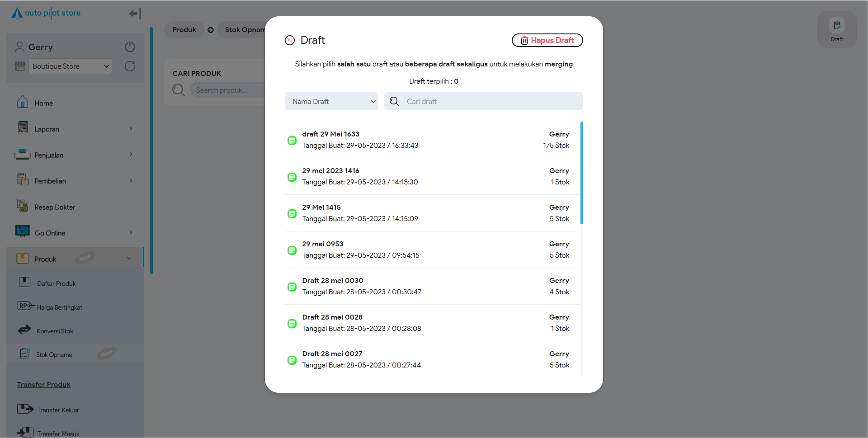Image resolution: width=868 pixels, height=438 pixels.
Task: Open the Nama Draft filter dropdown
Action: click(x=331, y=101)
